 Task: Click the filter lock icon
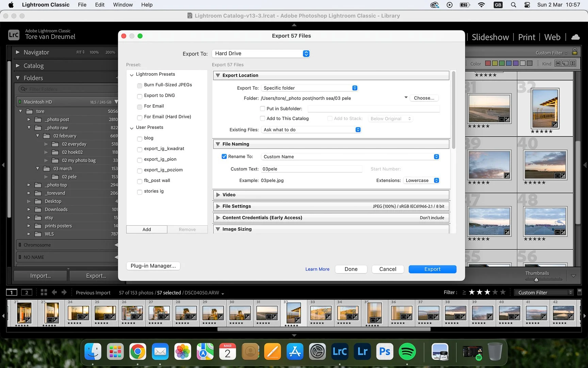coord(575,52)
